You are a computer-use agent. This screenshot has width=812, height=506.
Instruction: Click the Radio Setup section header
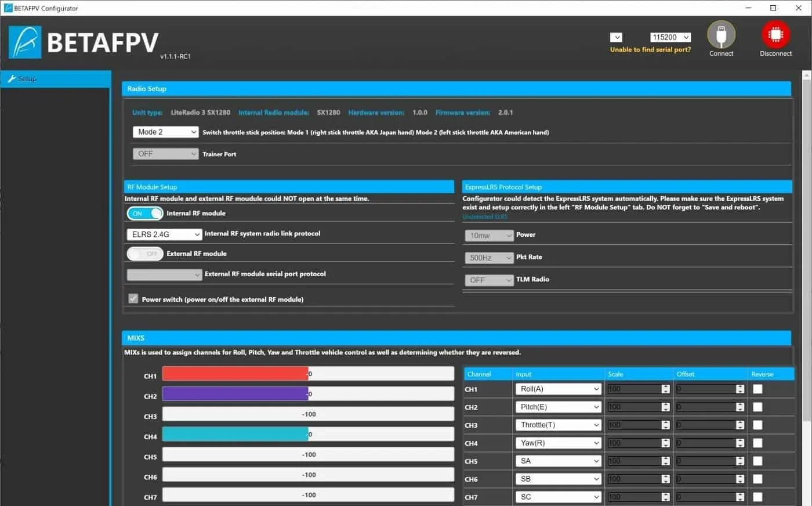tap(456, 89)
